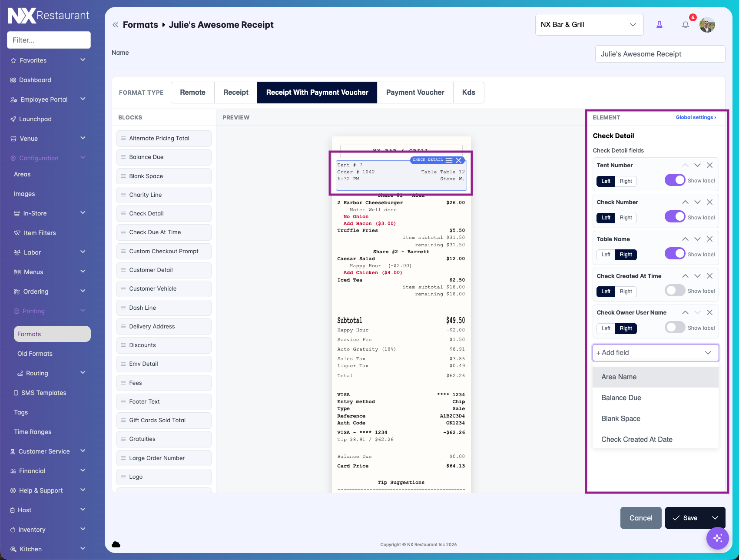Switch format type to Payment Voucher
Viewport: 739px width, 560px height.
coord(415,93)
